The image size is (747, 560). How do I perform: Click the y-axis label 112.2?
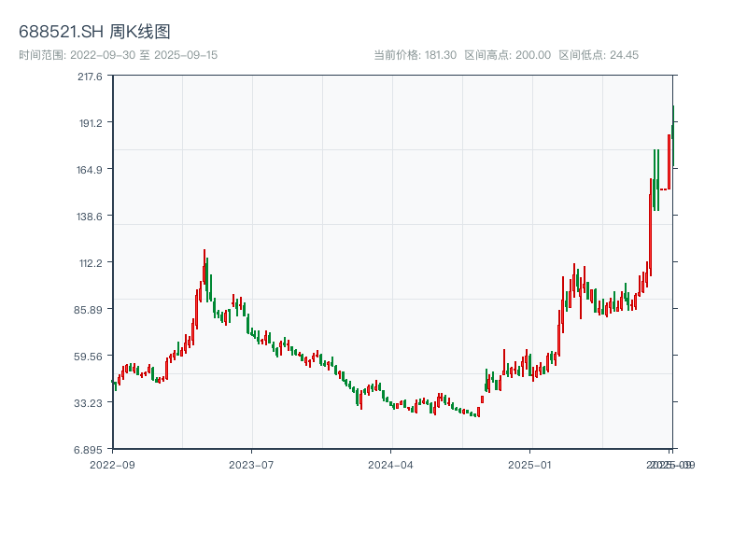pos(91,263)
